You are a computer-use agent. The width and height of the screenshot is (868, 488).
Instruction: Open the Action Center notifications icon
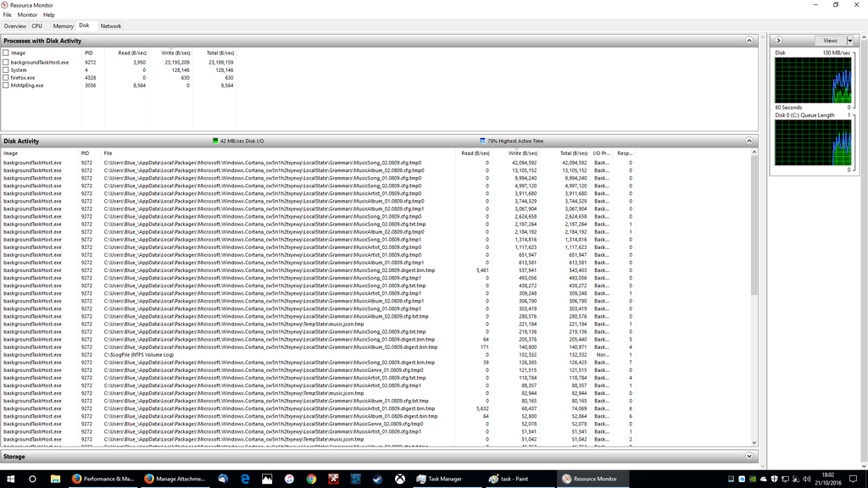[x=853, y=480]
